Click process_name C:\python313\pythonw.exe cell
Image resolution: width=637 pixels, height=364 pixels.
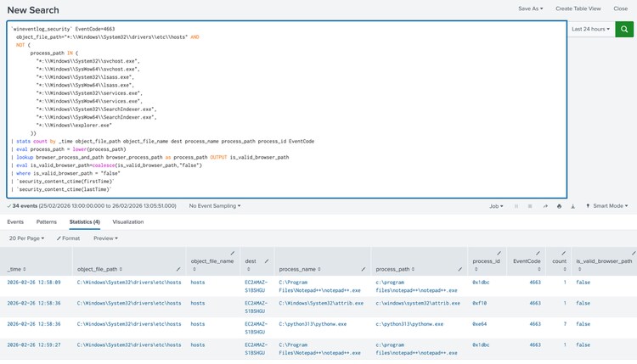coord(313,324)
